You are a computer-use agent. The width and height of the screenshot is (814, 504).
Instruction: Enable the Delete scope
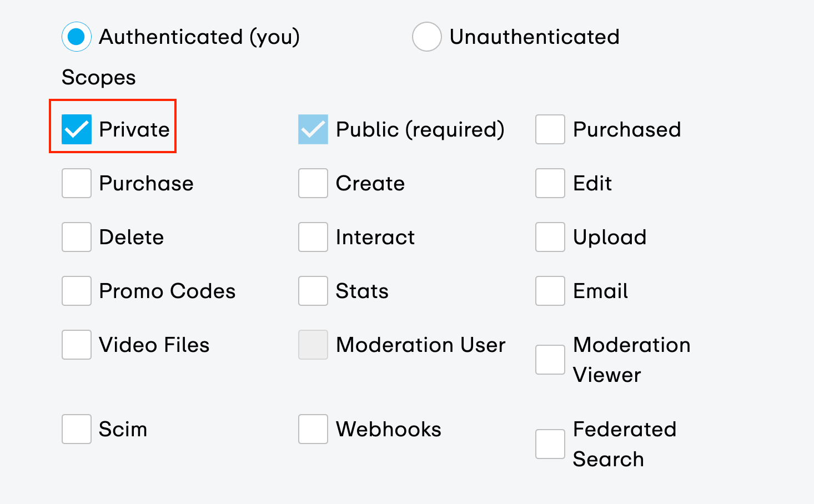[76, 236]
